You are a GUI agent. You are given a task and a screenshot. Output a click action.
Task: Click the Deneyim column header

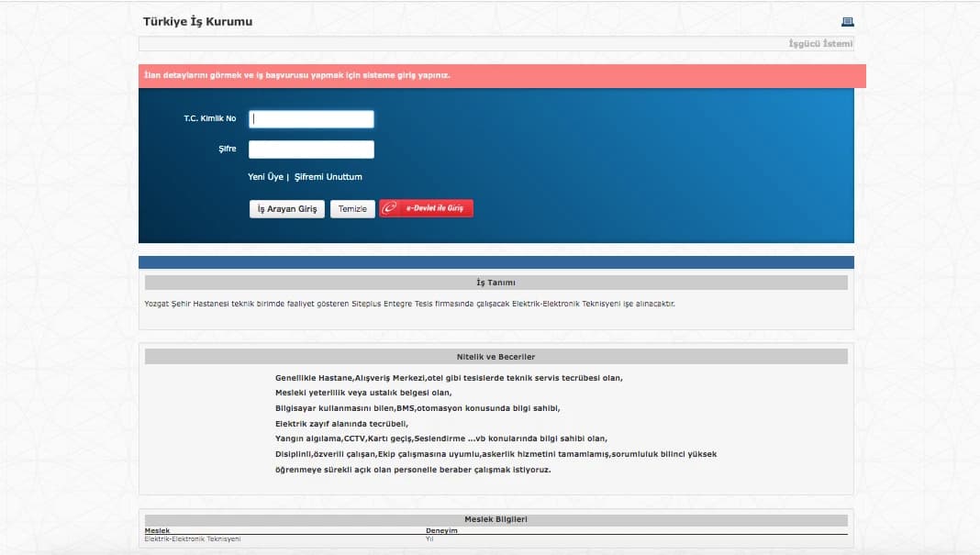tap(441, 530)
